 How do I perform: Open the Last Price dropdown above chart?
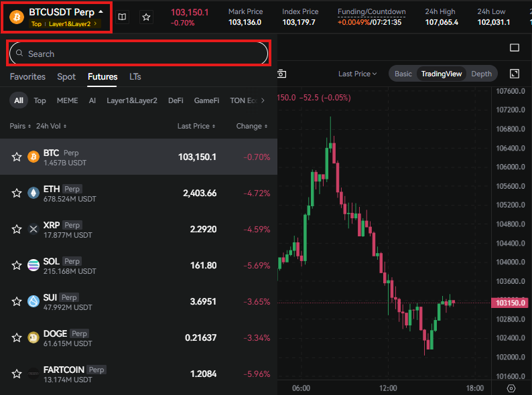point(357,74)
